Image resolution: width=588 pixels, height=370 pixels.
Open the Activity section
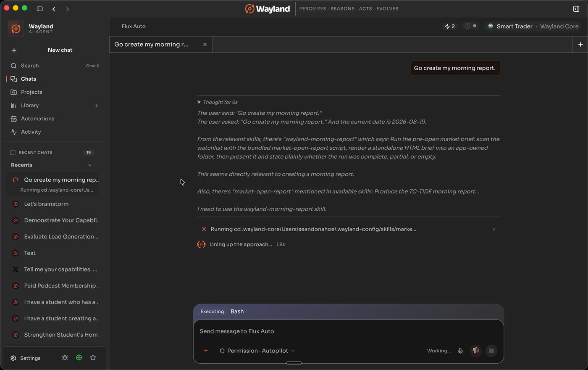coord(55,132)
